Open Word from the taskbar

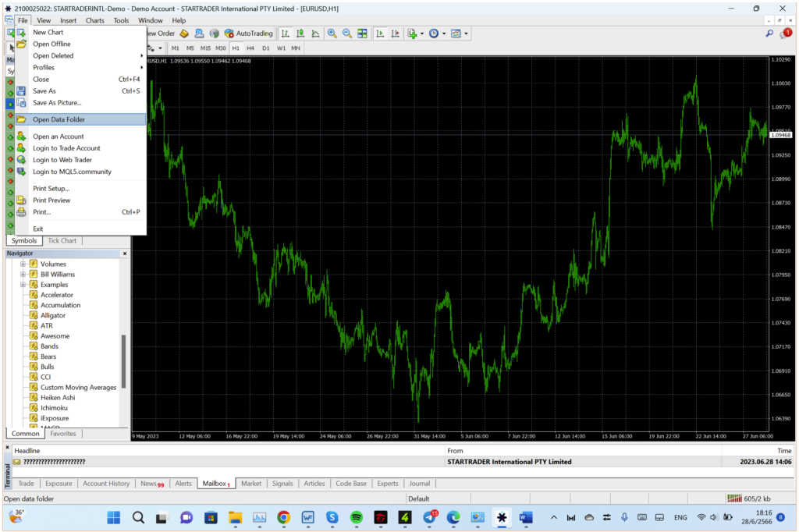pos(526,518)
